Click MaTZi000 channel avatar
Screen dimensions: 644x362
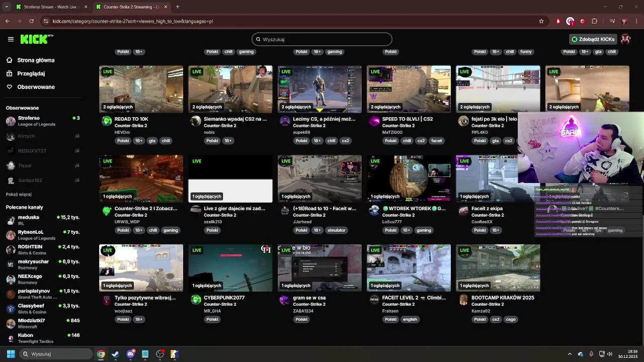pyautogui.click(x=374, y=121)
